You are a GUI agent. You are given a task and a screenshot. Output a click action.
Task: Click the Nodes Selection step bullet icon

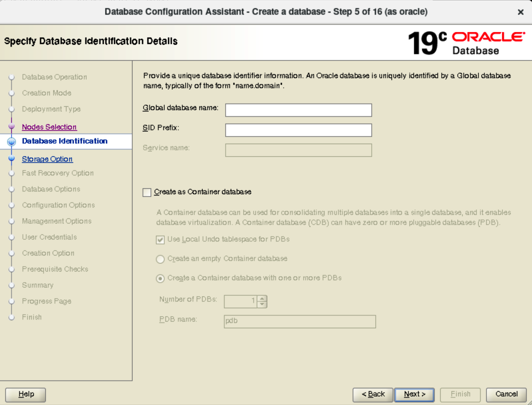[12, 127]
